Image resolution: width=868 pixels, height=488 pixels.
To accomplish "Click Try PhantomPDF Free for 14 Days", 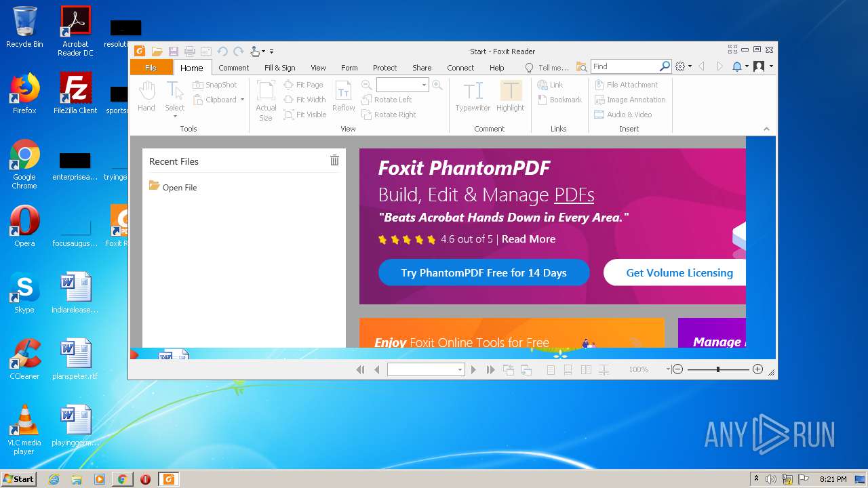I will 484,272.
